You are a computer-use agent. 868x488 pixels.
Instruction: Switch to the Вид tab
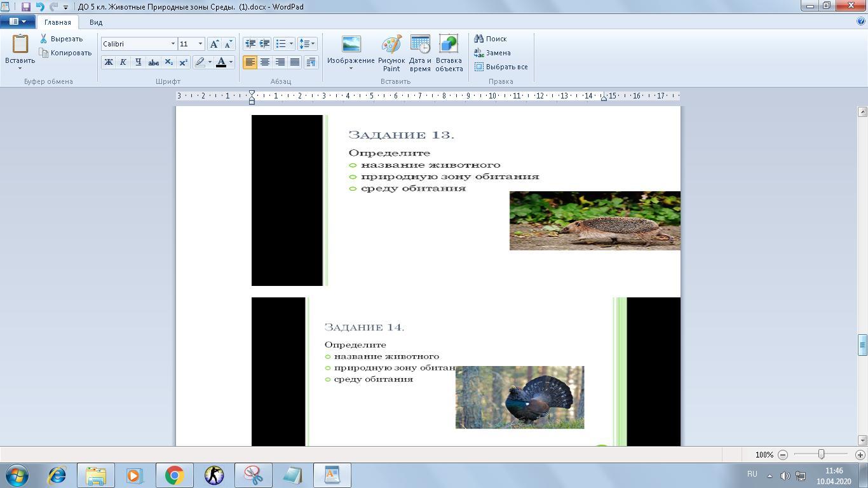click(96, 22)
